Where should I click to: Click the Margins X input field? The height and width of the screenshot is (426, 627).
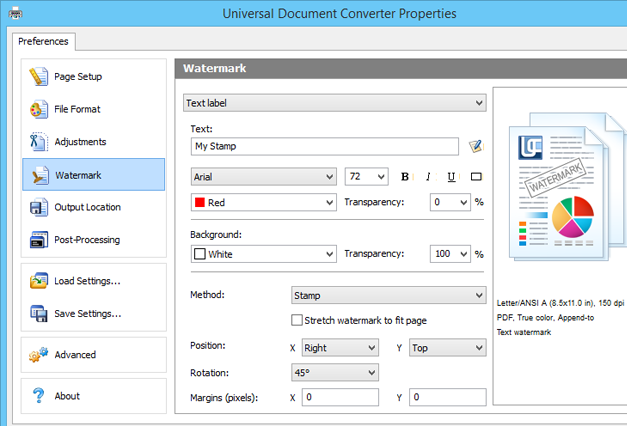(x=340, y=397)
